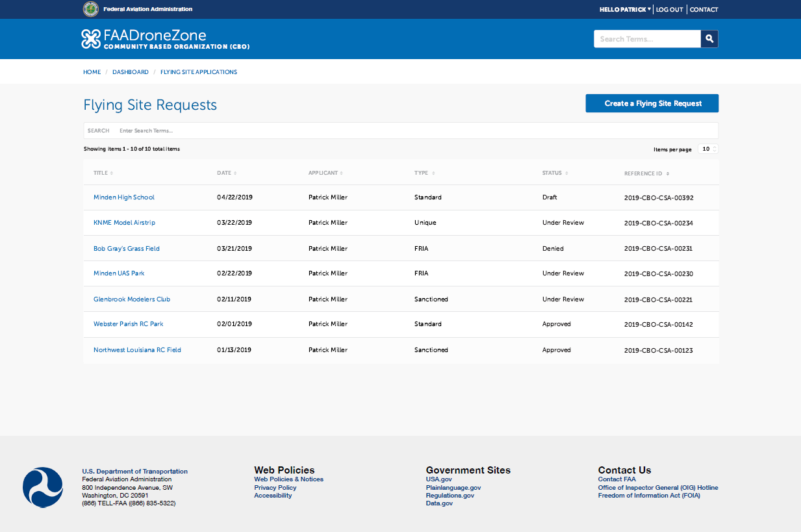This screenshot has height=532, width=801.
Task: Navigate to Home breadcrumb
Action: 92,72
